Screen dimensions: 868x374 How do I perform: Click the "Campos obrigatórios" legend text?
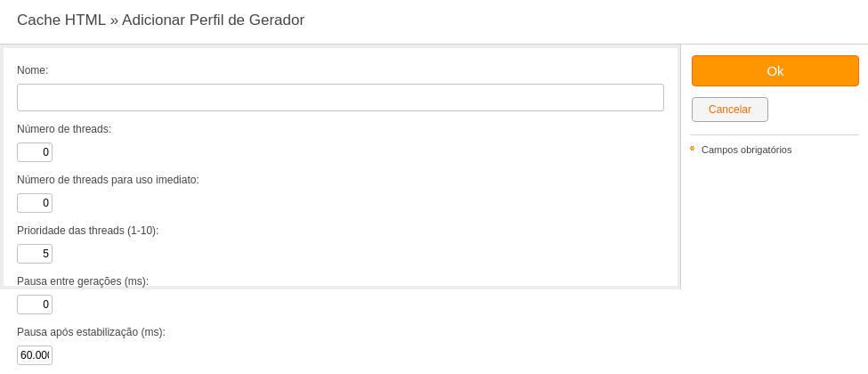coord(746,150)
